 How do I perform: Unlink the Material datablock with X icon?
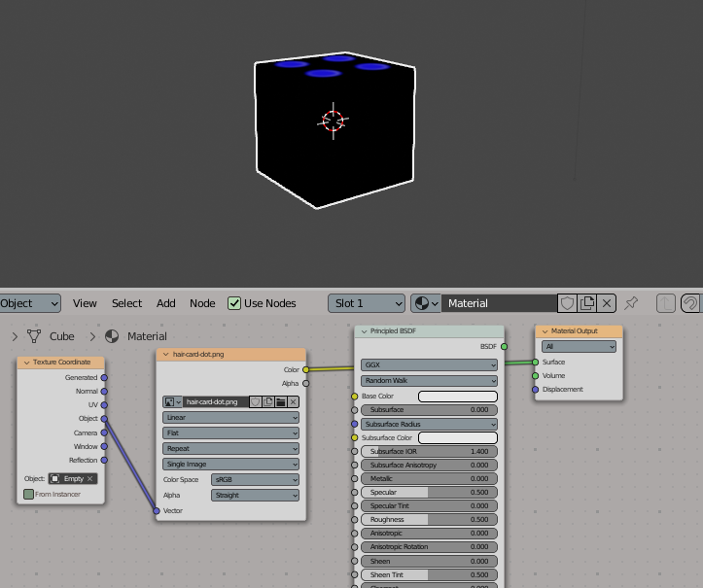[607, 303]
